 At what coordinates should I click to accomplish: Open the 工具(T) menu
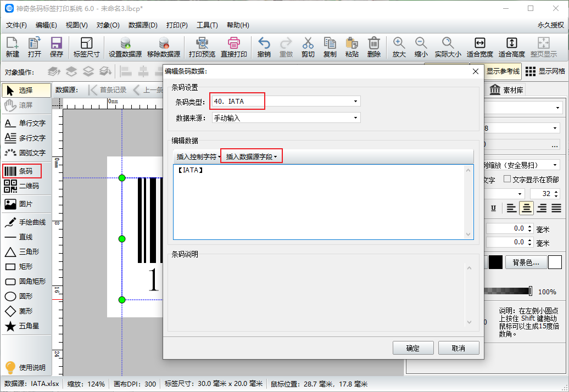click(x=207, y=25)
